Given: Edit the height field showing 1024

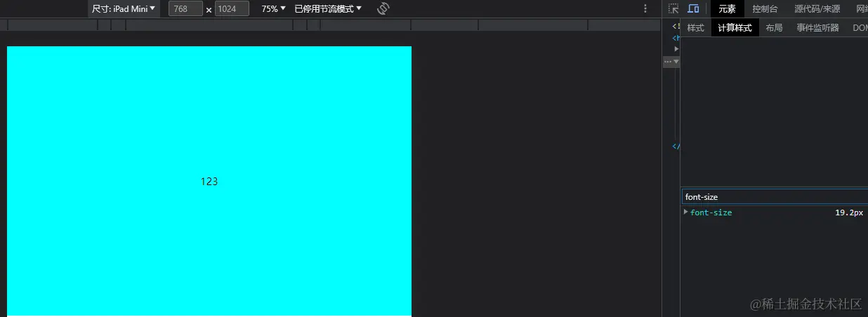Looking at the screenshot, I should point(232,9).
